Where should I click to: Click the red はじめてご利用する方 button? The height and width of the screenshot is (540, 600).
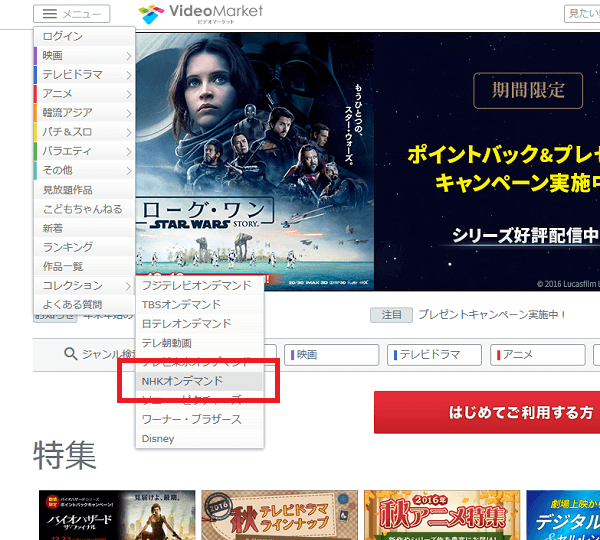coord(487,412)
